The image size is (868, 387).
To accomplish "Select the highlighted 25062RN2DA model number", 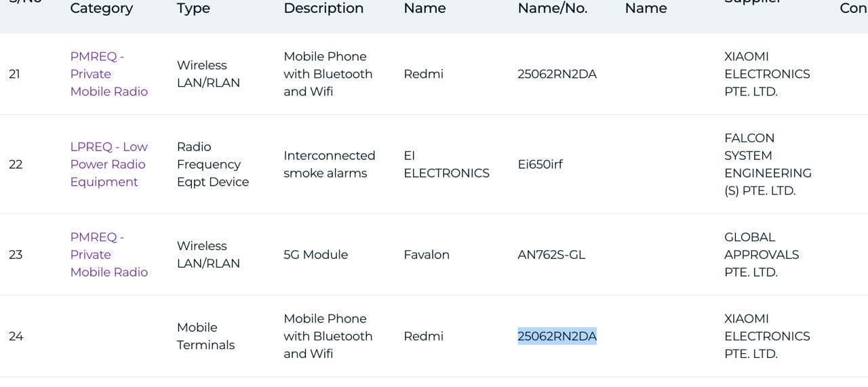I will coord(557,336).
